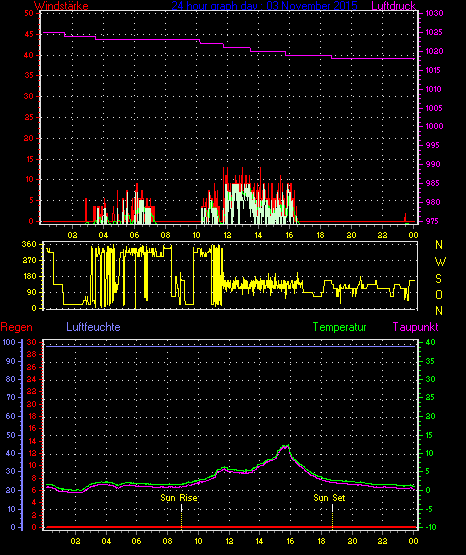The height and width of the screenshot is (555, 466).
Task: Click the 1030 value on Luftdruck axis
Action: pos(434,13)
